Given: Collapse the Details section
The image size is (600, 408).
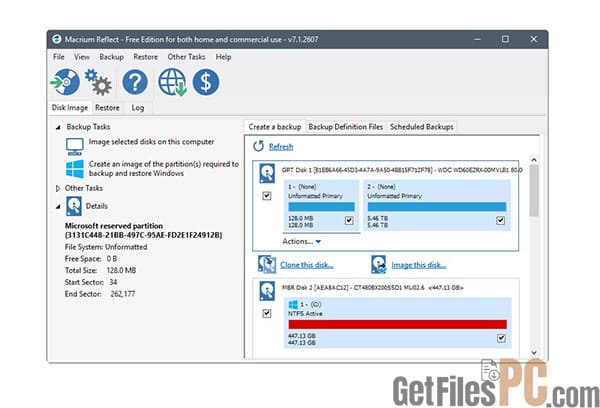Looking at the screenshot, I should coord(58,207).
